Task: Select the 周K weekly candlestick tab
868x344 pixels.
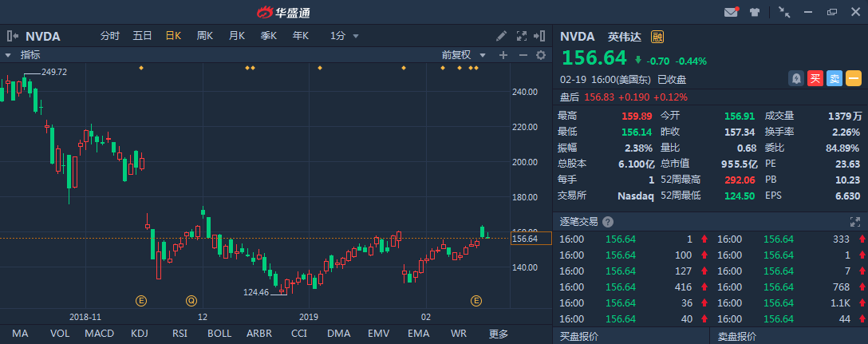Action: [x=205, y=36]
